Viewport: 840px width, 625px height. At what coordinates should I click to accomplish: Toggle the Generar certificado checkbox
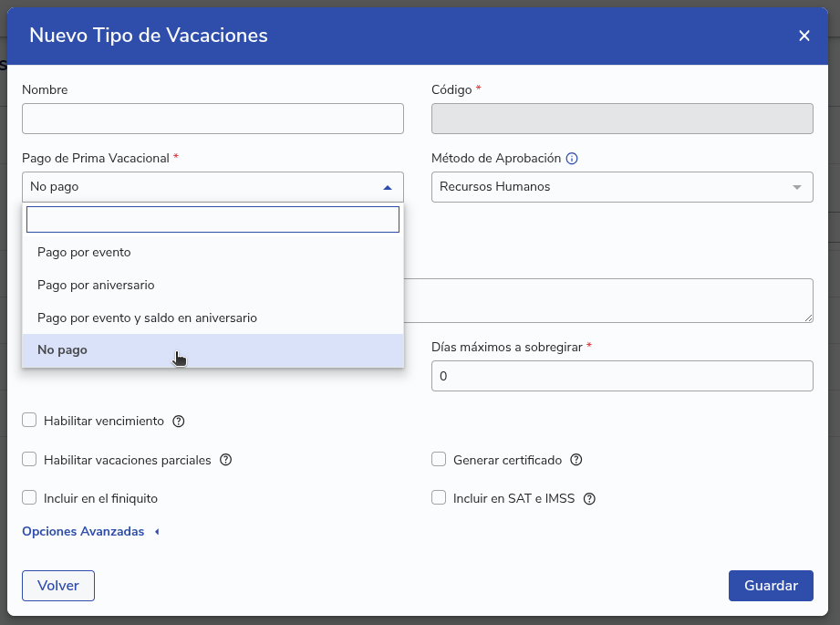click(439, 460)
